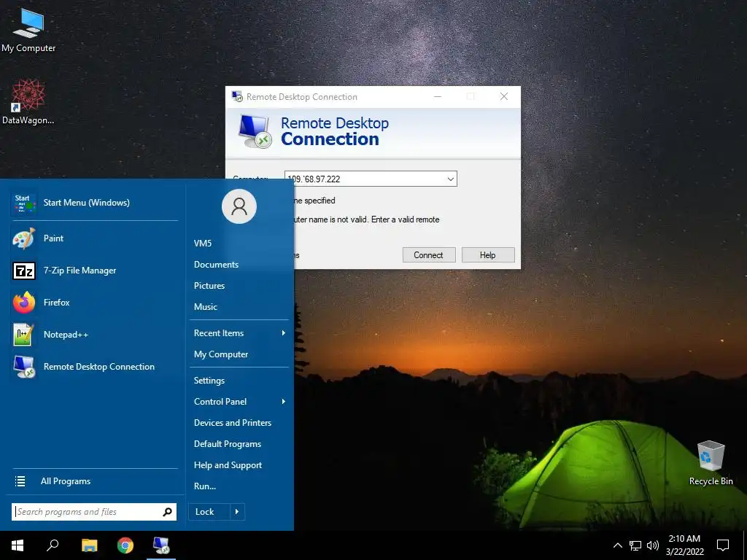Open the clock showing 2:10 AM
The height and width of the screenshot is (560, 747).
[x=684, y=545]
